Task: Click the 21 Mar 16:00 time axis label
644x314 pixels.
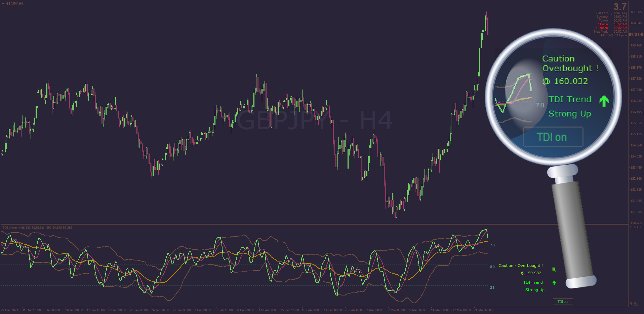Action: (x=483, y=310)
